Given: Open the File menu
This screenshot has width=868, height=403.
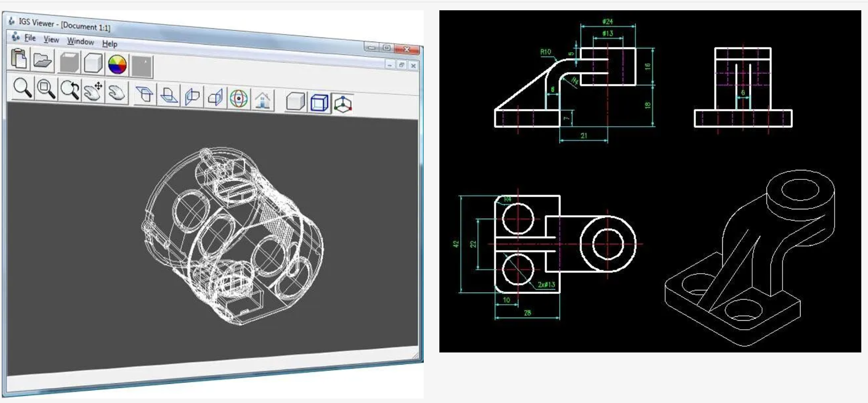Looking at the screenshot, I should (x=29, y=38).
